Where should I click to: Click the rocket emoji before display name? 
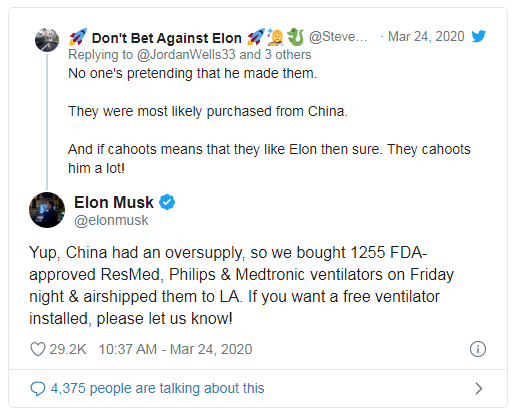coord(78,37)
